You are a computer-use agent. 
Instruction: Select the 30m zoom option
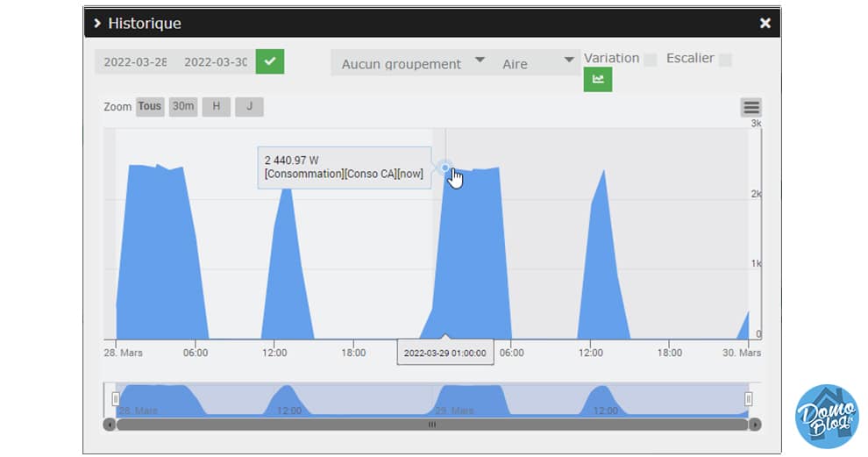(183, 106)
